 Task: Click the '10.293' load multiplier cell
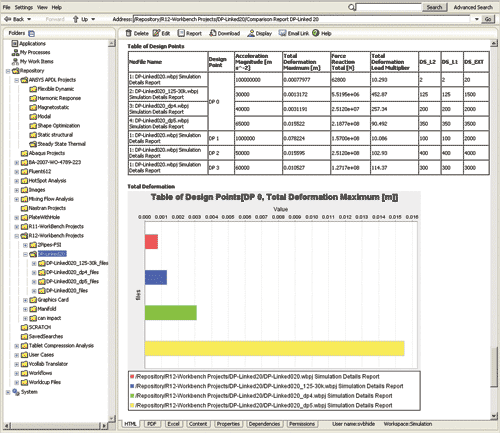click(394, 80)
